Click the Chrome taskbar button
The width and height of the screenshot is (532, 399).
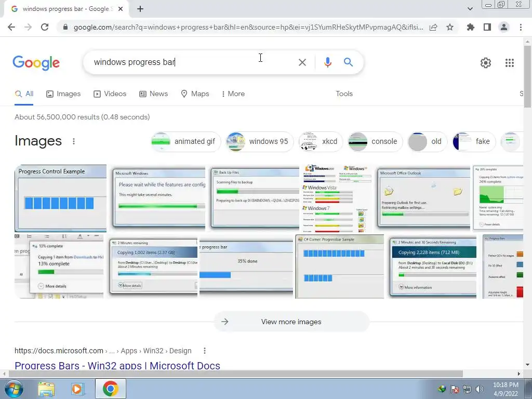tap(111, 389)
